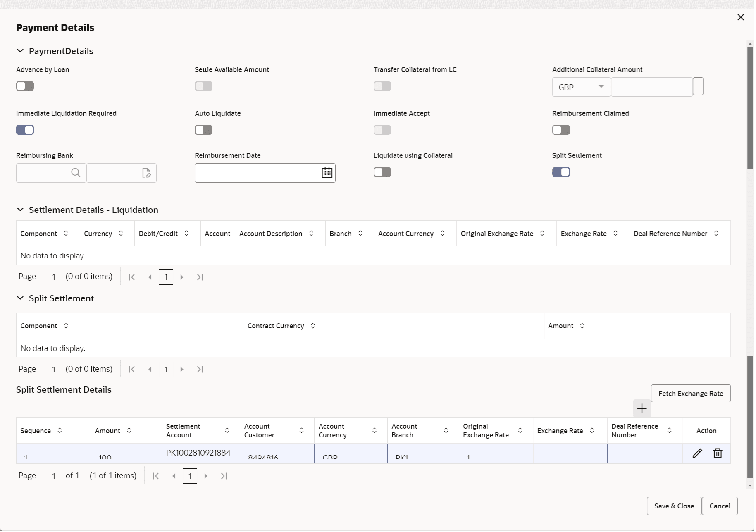Click the fetch icon beside Reimbursing Bank field
Viewport: 756px width, 532px height.
[x=147, y=173]
